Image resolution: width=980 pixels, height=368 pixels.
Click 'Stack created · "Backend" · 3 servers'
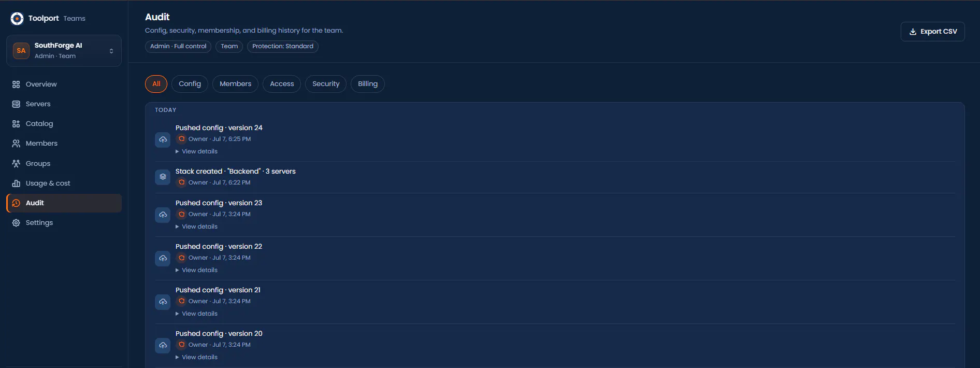236,172
